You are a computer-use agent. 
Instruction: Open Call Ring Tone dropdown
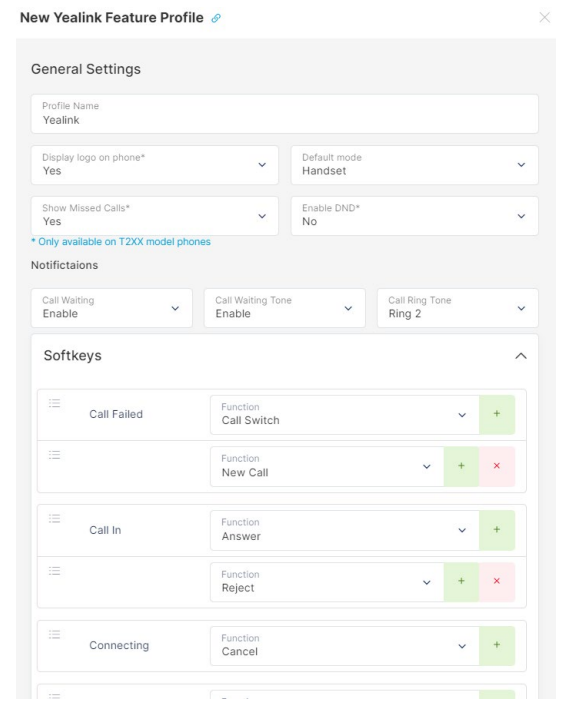457,308
